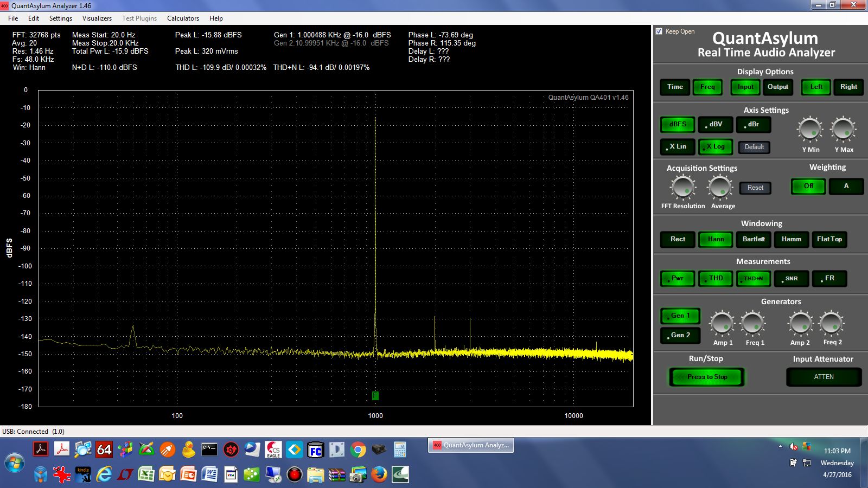Click the THD L -109.9 dB readout
Viewport: 868px width, 488px height.
click(221, 67)
